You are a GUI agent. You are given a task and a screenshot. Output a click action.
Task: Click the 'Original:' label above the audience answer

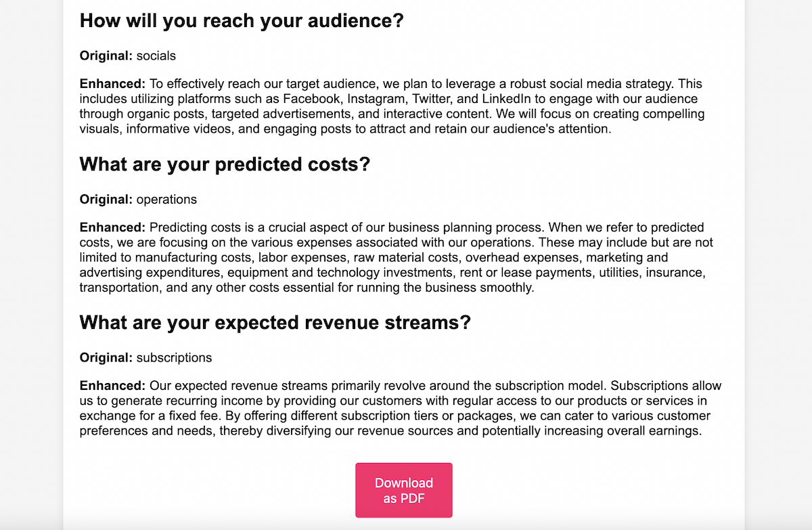coord(106,56)
